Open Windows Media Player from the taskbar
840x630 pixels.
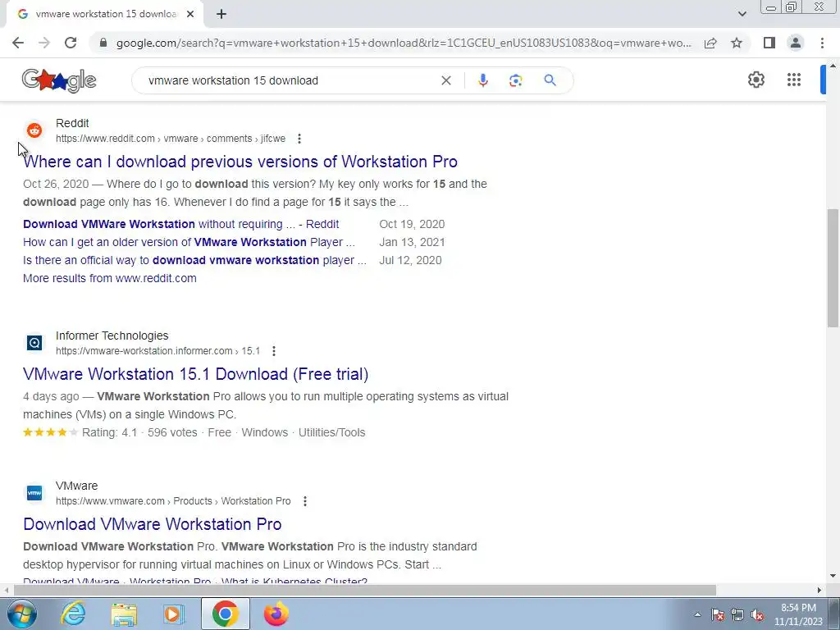(x=174, y=614)
